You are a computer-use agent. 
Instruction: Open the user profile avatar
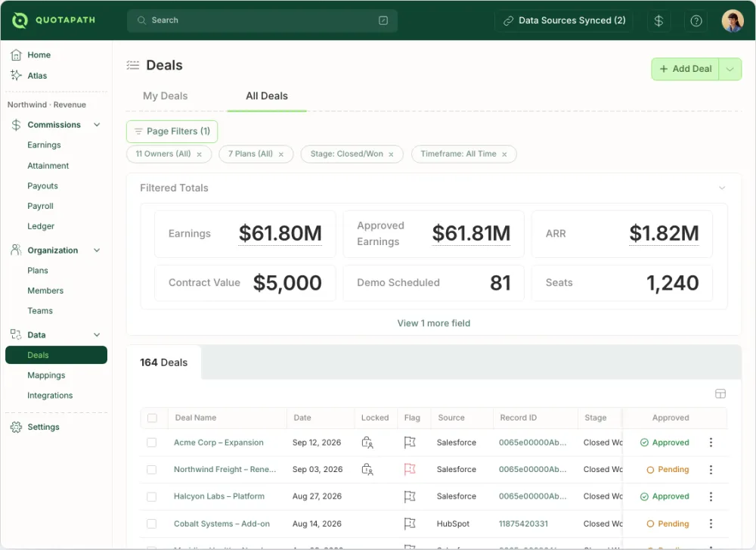(733, 20)
